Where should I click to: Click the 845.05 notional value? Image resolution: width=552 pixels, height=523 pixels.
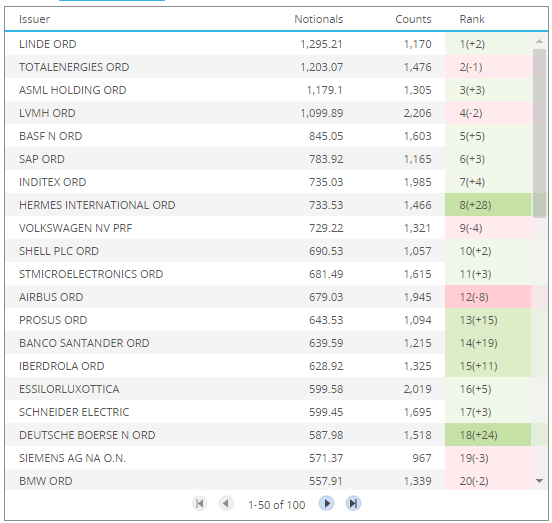(326, 136)
